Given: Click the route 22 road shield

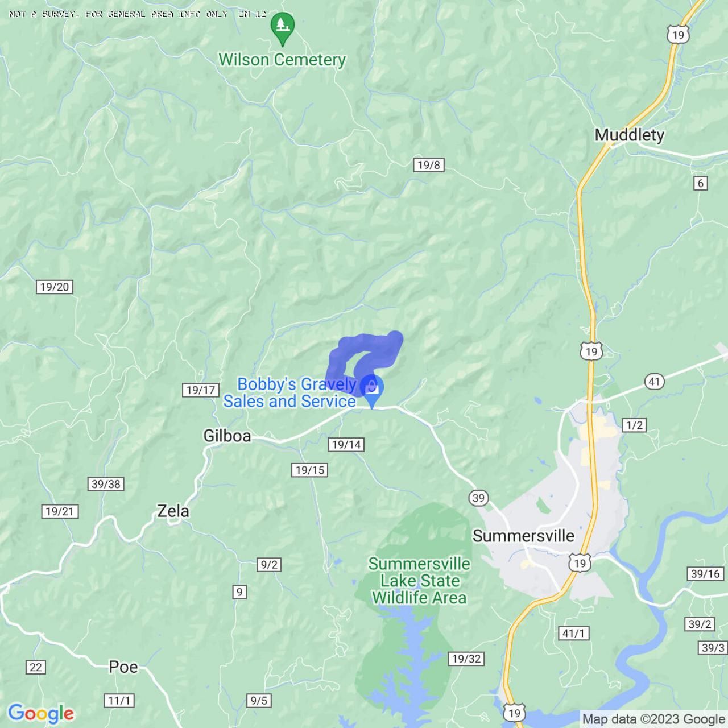Looking at the screenshot, I should (36, 667).
